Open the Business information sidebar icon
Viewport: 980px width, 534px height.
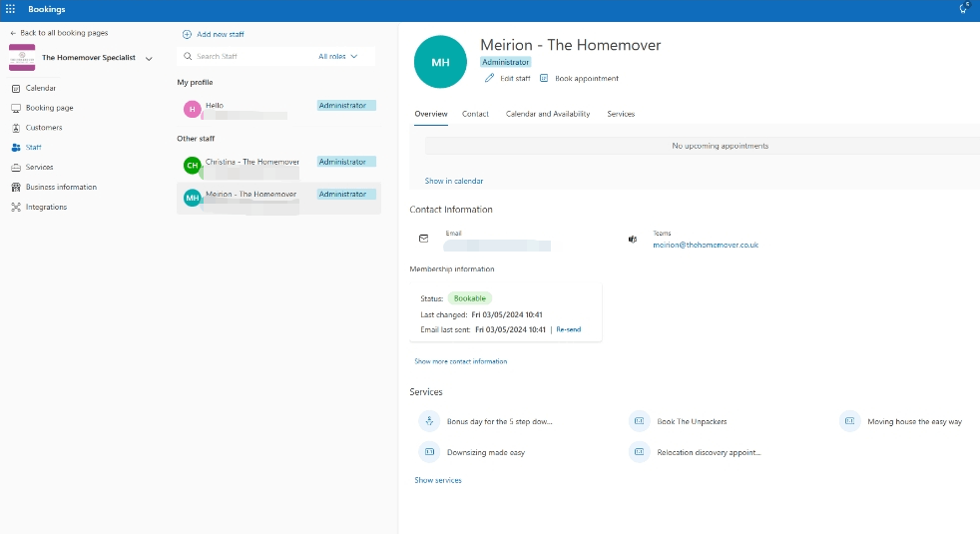[16, 187]
